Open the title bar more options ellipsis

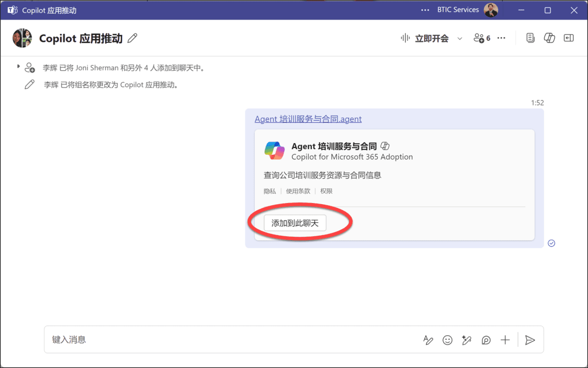tap(425, 10)
